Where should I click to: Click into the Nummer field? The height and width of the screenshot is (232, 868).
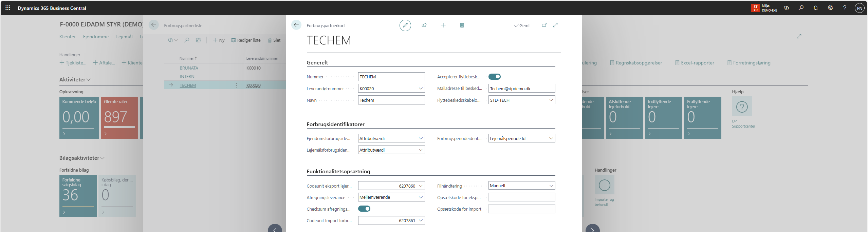click(x=391, y=77)
